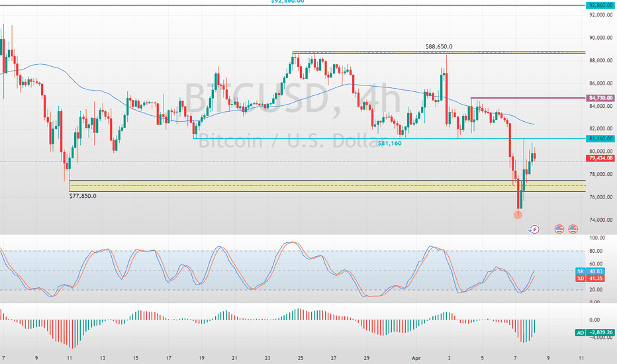Click the −2,839.26 Awesome Oscillator value
617x364 pixels.
click(600, 332)
